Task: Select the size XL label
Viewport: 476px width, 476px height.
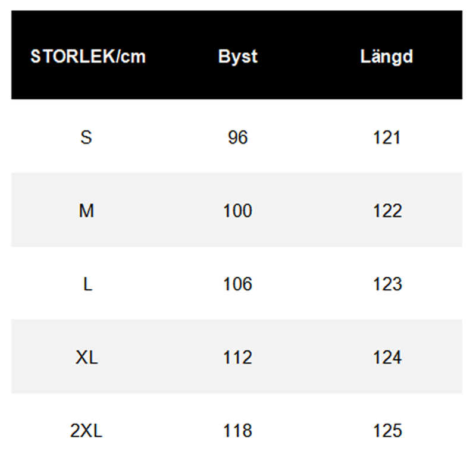Action: [x=87, y=357]
